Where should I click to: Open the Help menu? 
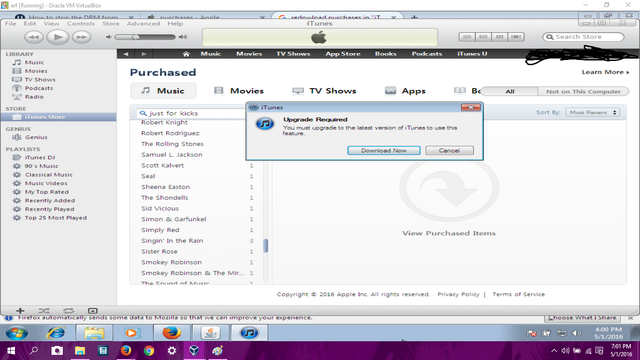(x=175, y=24)
